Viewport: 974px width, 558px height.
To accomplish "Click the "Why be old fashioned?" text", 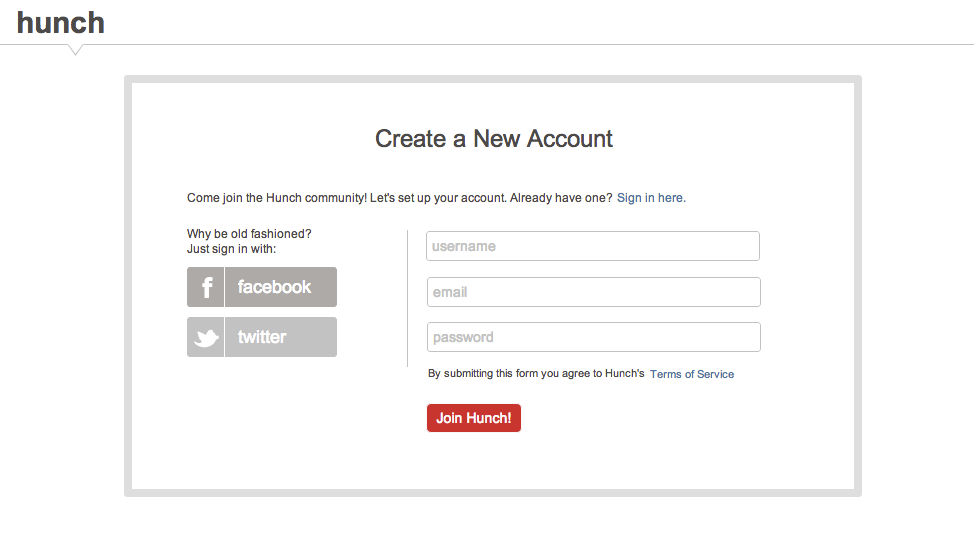I will [249, 234].
